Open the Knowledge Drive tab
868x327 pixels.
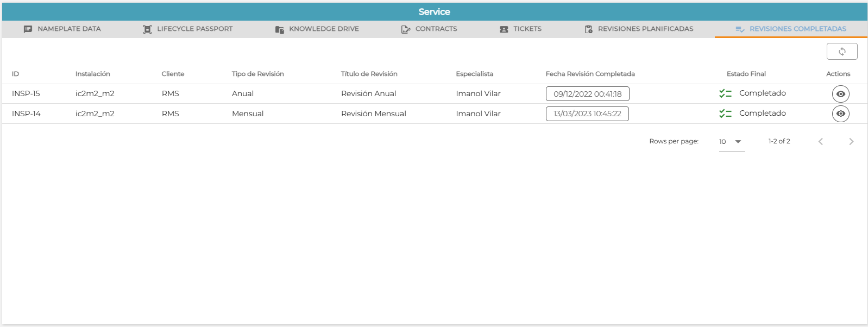pyautogui.click(x=317, y=29)
